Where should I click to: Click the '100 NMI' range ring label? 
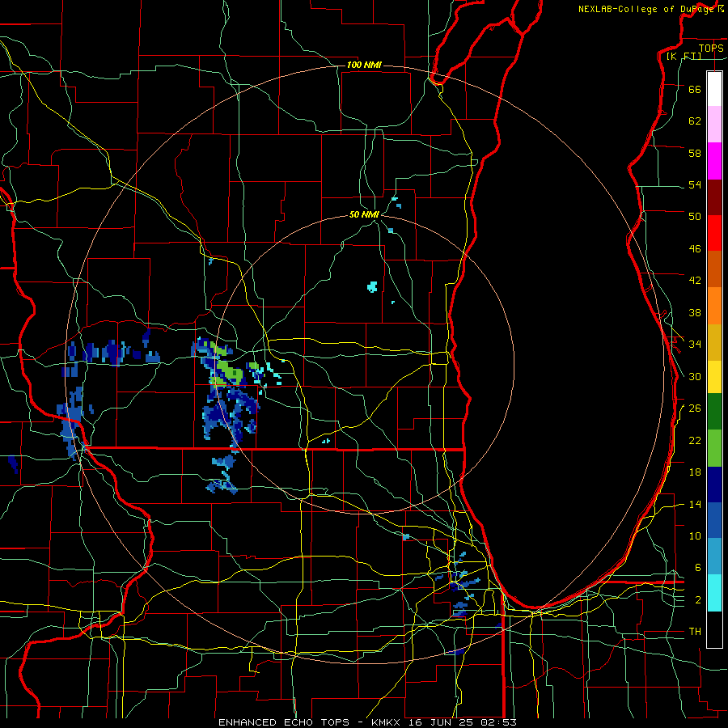coord(364,65)
